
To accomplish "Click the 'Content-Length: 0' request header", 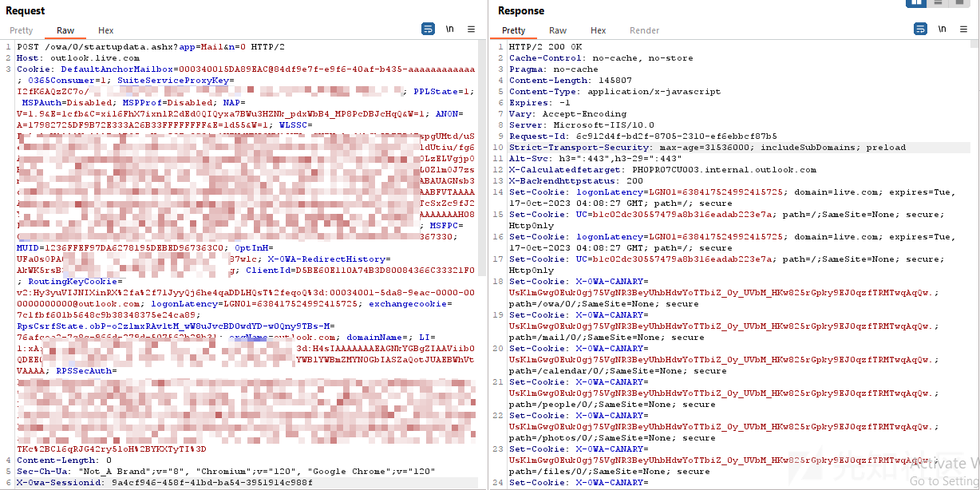I will tap(64, 460).
